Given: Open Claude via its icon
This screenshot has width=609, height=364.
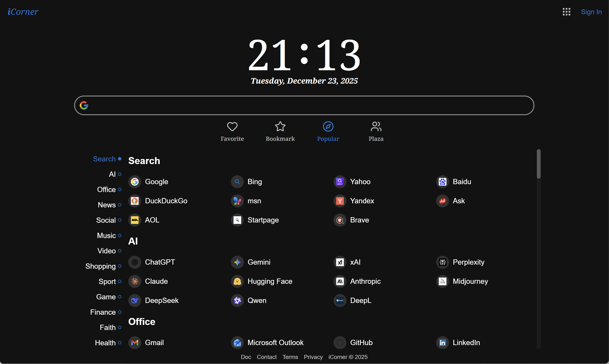Looking at the screenshot, I should click(x=135, y=281).
